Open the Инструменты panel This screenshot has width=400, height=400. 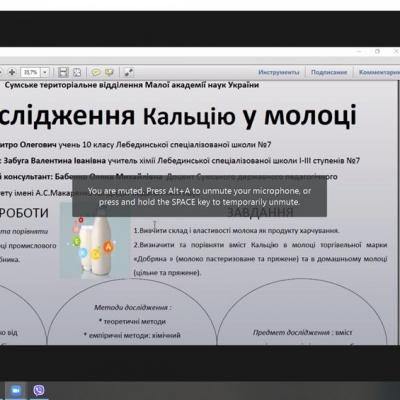click(279, 72)
